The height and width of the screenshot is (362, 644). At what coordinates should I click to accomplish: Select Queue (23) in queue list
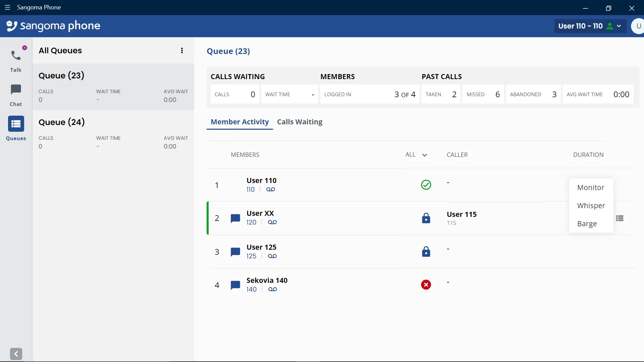(x=113, y=87)
